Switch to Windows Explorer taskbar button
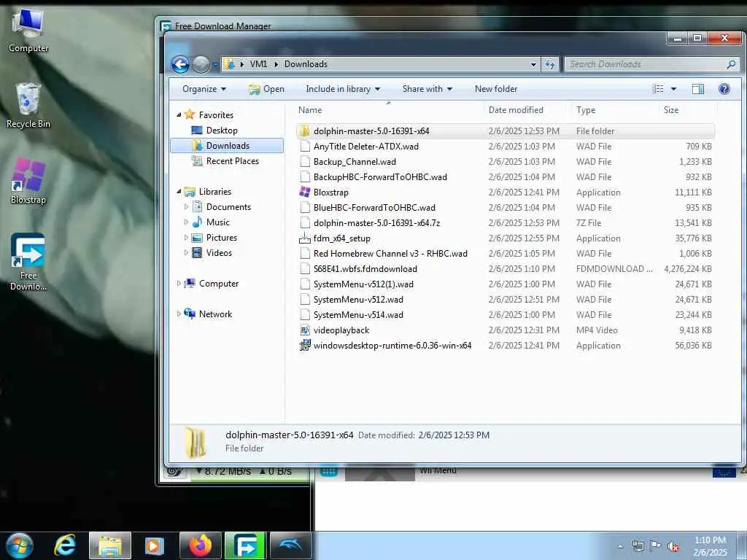Screen dimensions: 747x560 point(109,545)
